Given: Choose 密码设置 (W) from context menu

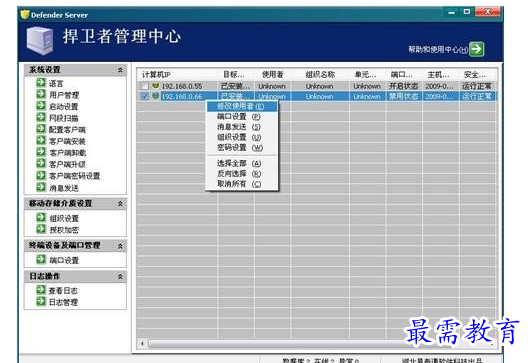Looking at the screenshot, I should click(x=242, y=147).
